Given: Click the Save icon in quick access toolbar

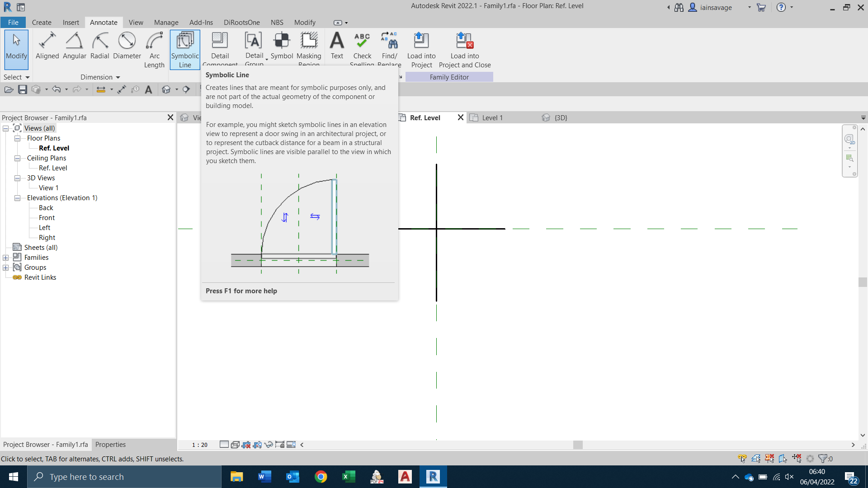Looking at the screenshot, I should click(x=23, y=89).
